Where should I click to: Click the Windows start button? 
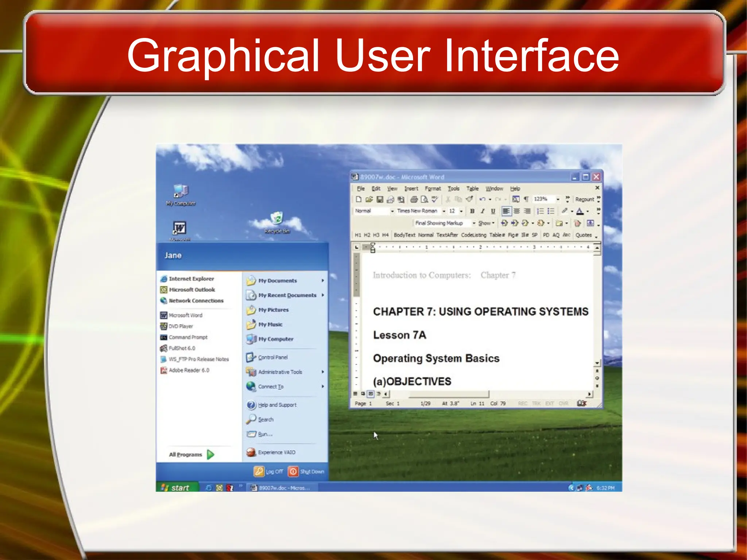pos(178,487)
